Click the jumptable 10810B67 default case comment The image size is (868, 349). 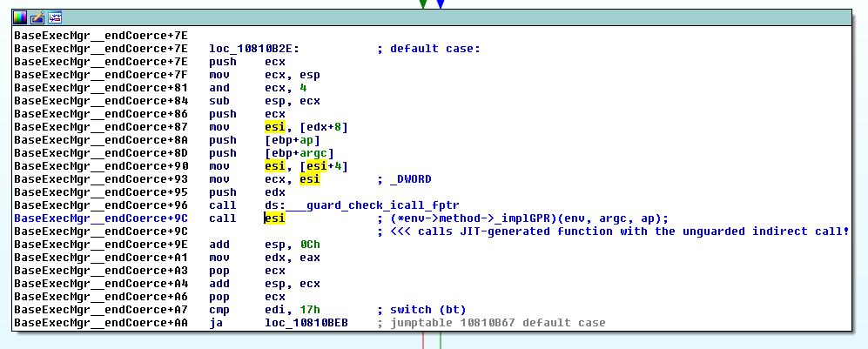[x=492, y=322]
